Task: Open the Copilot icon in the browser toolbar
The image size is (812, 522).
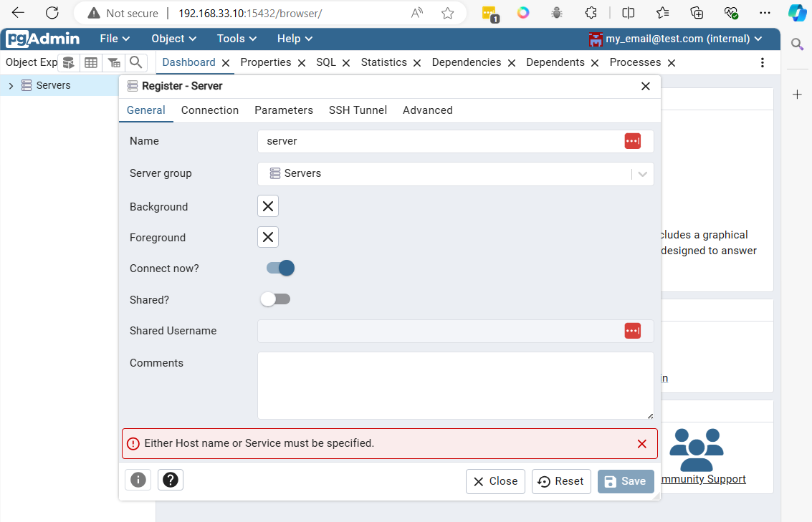Action: [796, 12]
